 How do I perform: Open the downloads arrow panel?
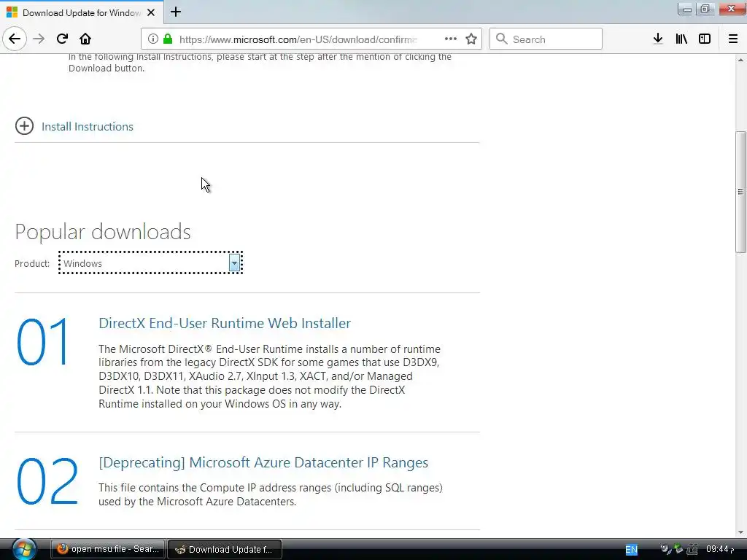pos(658,39)
